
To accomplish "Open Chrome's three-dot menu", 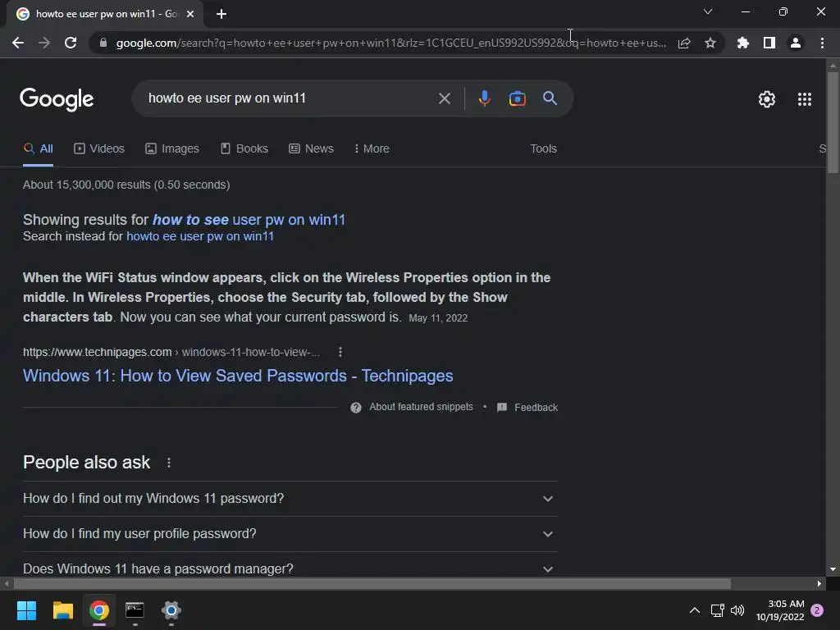I will [822, 43].
